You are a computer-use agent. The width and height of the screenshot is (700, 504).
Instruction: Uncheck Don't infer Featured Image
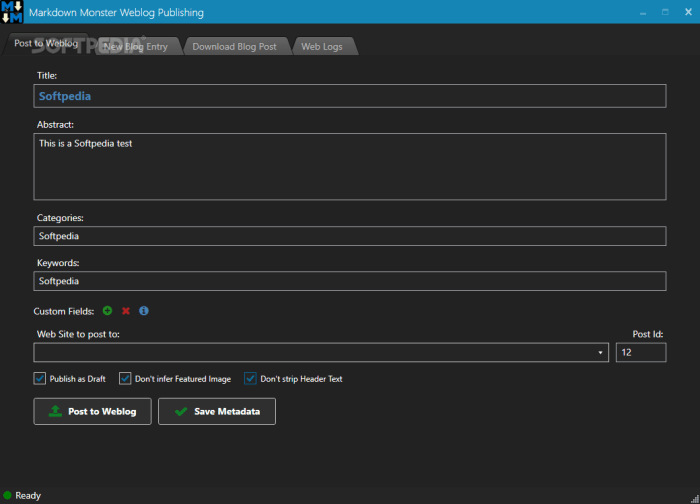click(x=125, y=379)
